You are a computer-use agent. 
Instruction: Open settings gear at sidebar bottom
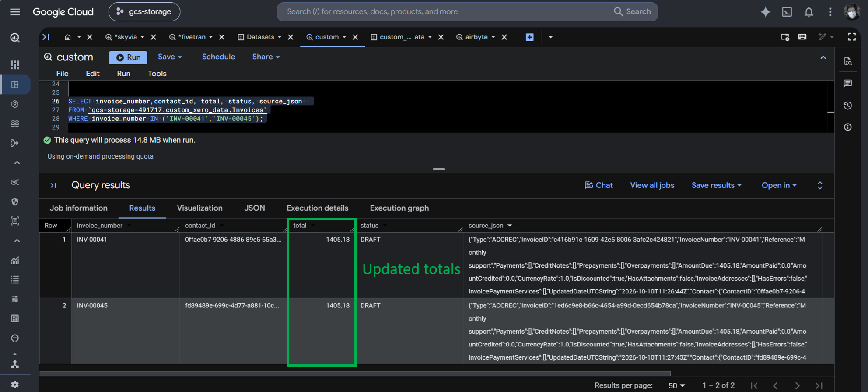point(15,384)
